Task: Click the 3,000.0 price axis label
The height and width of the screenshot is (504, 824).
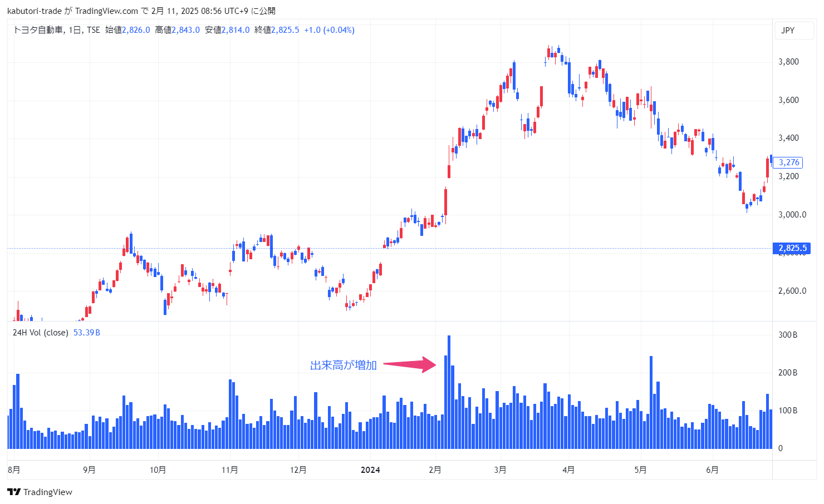Action: [x=792, y=215]
